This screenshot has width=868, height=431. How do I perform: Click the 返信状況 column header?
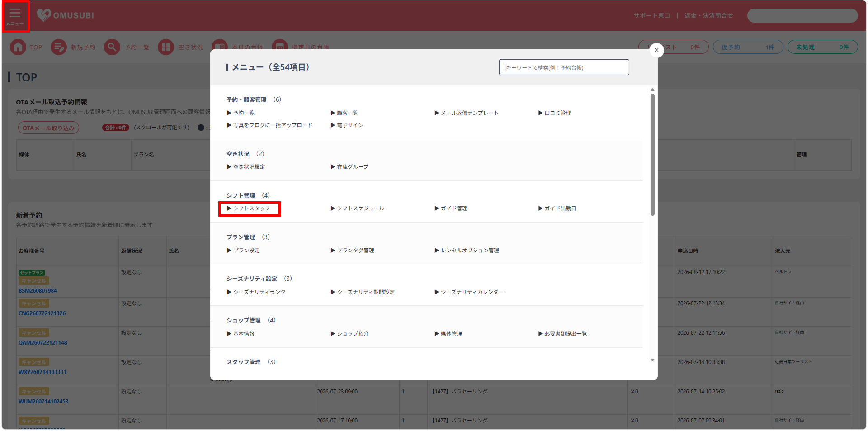tap(131, 251)
